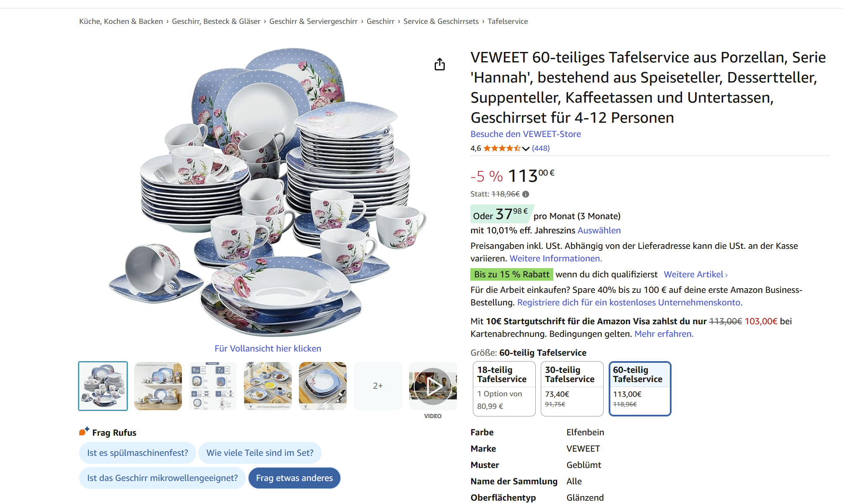Click the star rating icons
Viewport: 843px width, 504px height.
(x=501, y=148)
